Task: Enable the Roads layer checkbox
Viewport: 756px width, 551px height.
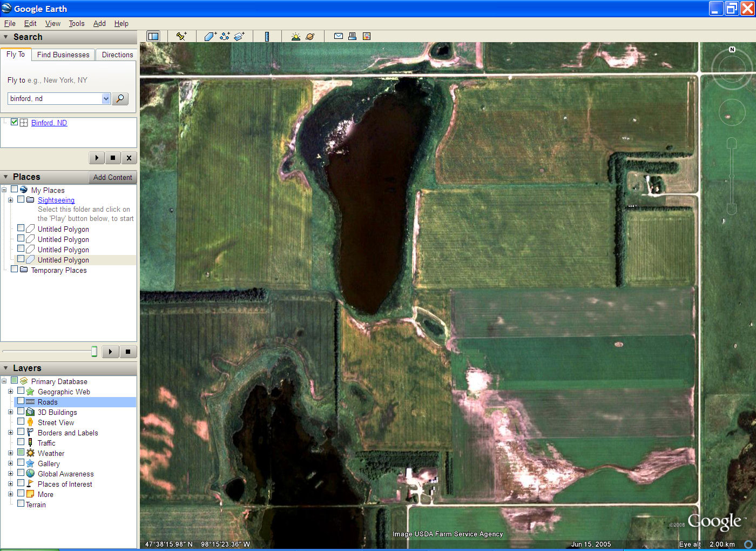Action: (21, 401)
